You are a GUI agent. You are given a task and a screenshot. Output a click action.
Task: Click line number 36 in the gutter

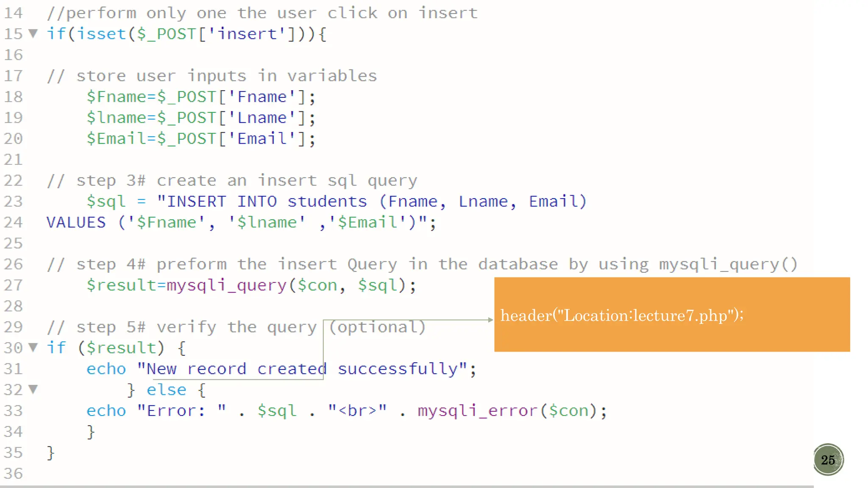coord(13,473)
